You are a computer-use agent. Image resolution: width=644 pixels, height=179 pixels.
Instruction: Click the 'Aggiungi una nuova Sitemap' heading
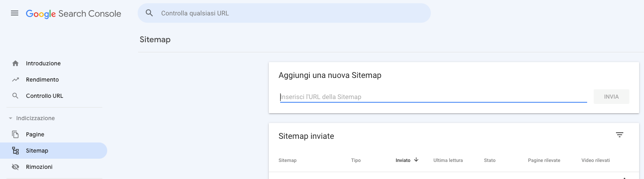[330, 75]
